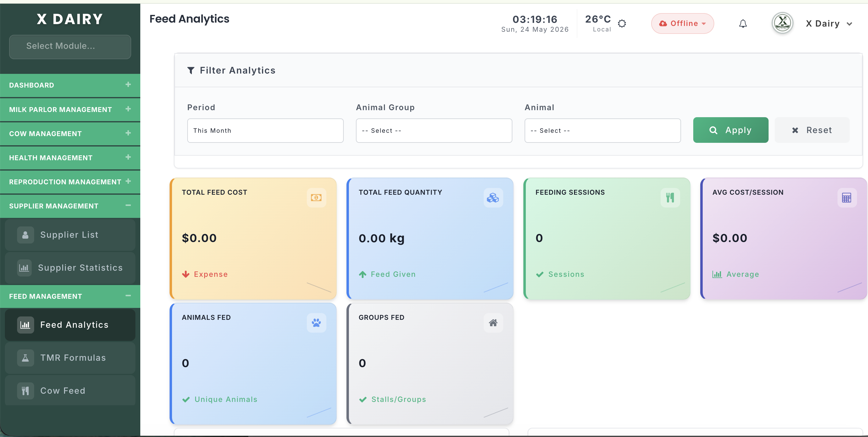Click the funnel icon beside Filter Analytics

tap(191, 70)
